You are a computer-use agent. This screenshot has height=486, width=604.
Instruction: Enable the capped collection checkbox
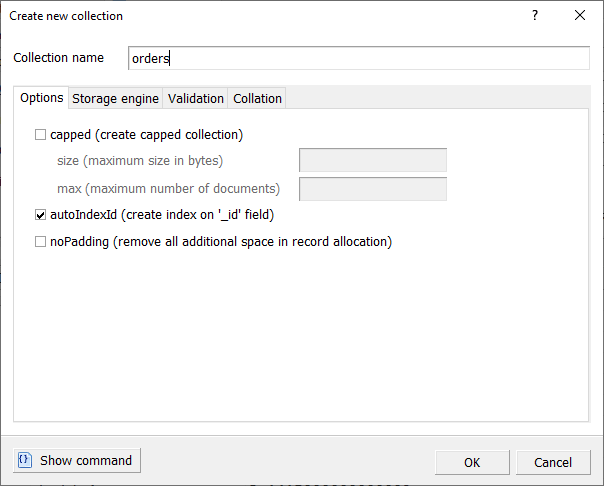41,135
